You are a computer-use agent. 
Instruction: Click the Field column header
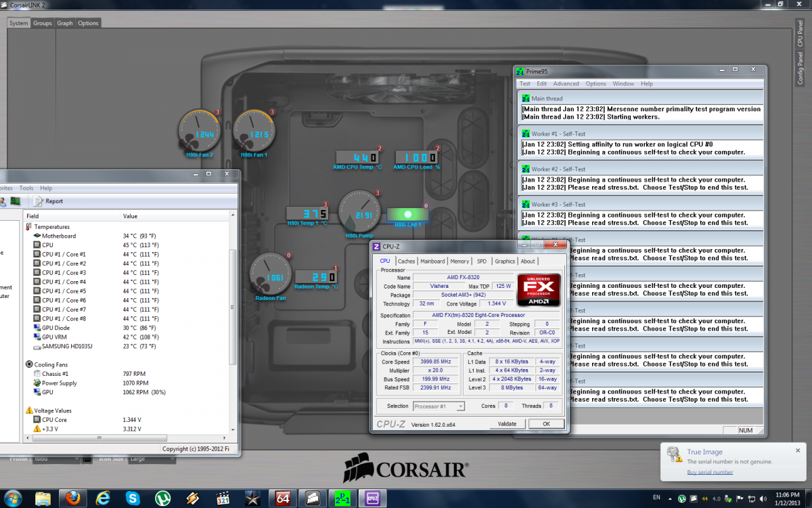pos(72,216)
